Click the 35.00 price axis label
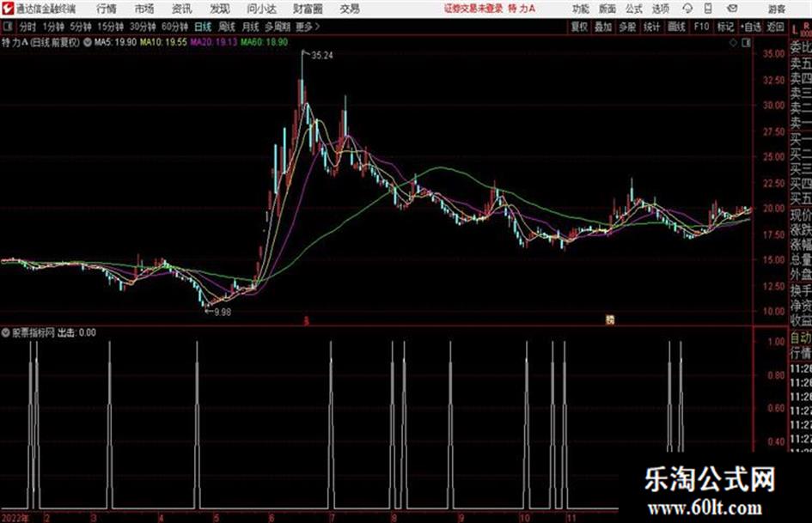This screenshot has height=523, width=812. tap(774, 54)
